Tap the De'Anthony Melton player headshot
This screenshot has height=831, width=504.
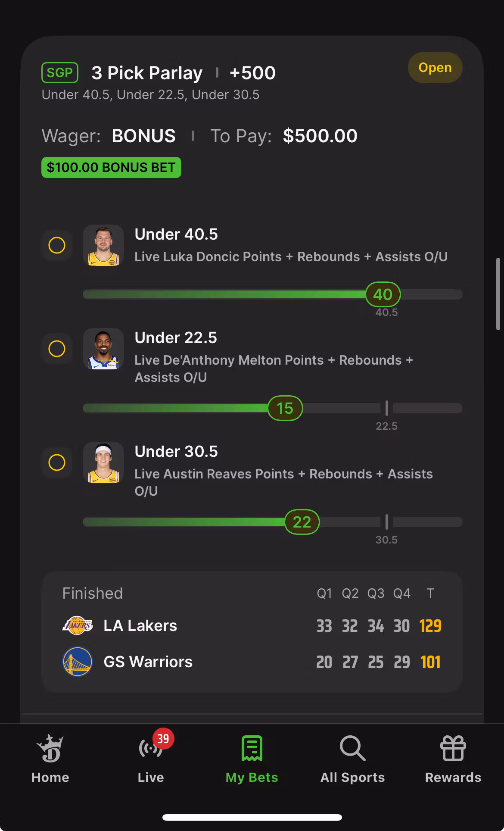coord(103,349)
